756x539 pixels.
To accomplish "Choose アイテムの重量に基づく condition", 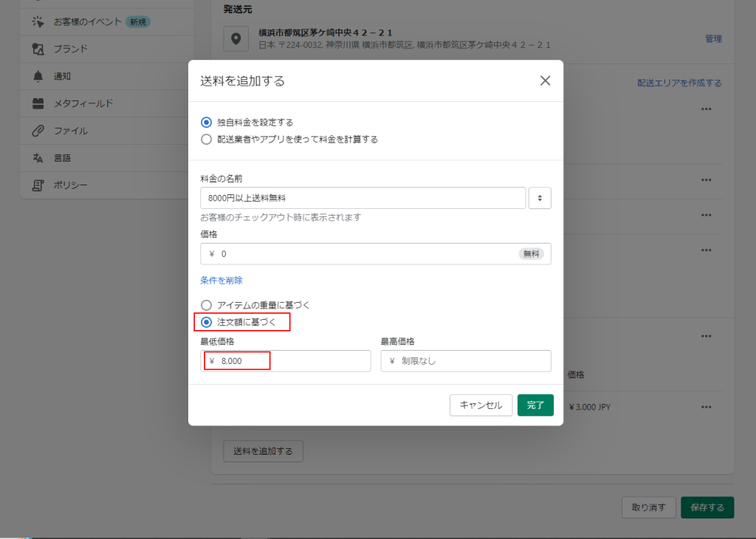I will pyautogui.click(x=207, y=305).
